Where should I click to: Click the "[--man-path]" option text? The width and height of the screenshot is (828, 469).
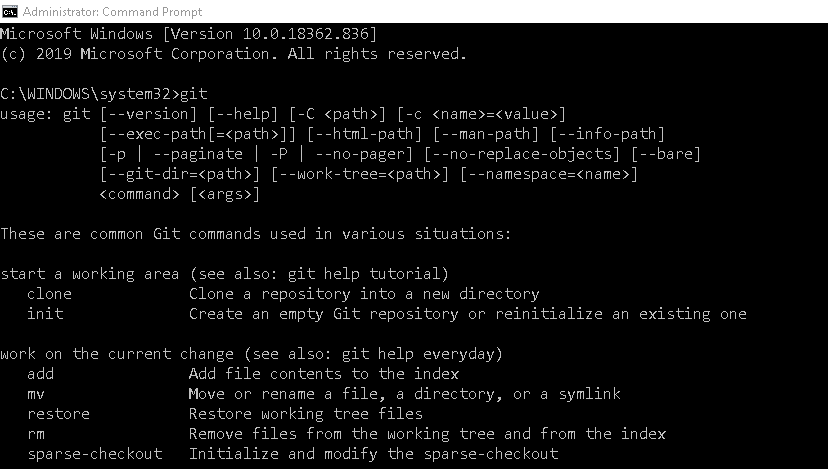(488, 134)
